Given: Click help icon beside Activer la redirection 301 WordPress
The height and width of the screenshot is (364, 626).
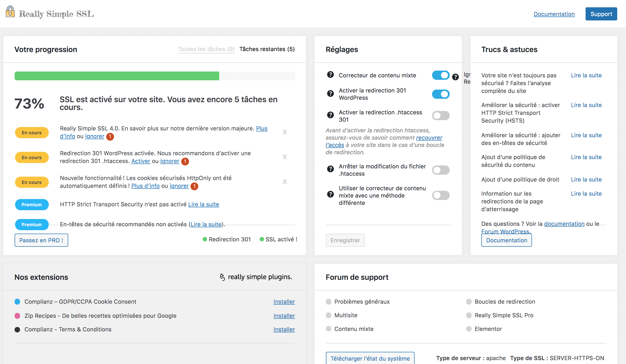Looking at the screenshot, I should click(331, 94).
